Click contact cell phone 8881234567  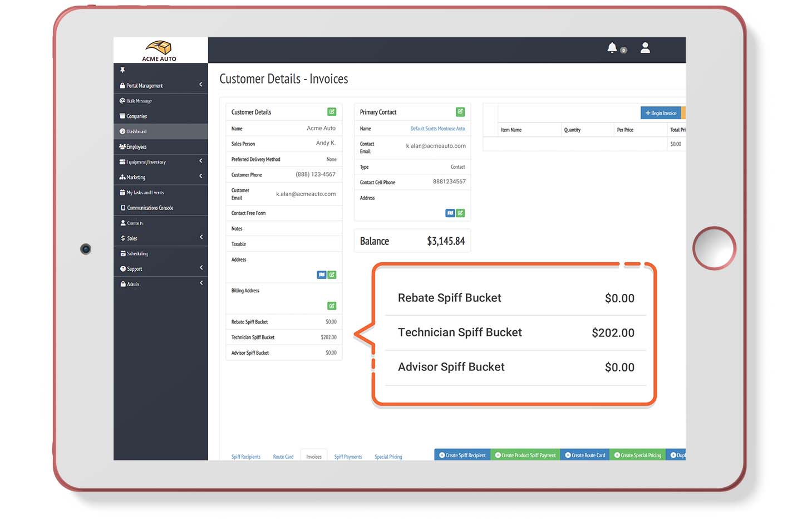(449, 182)
